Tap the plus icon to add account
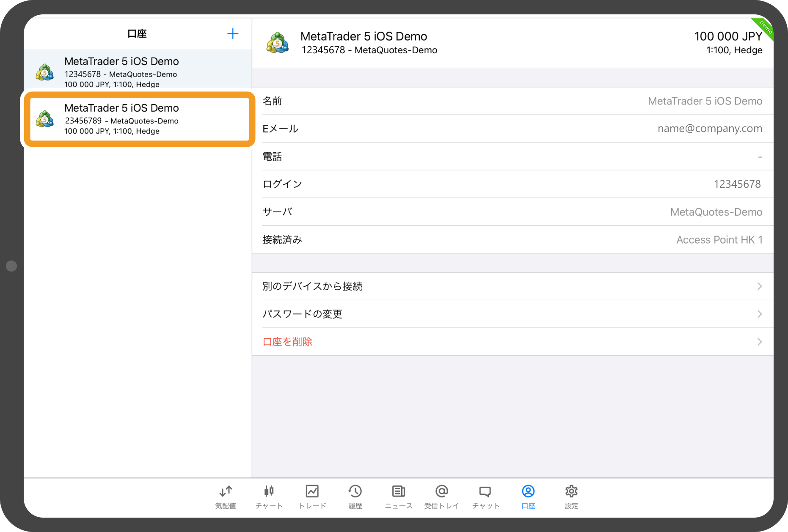Screen dimensions: 788x532 tap(233, 34)
